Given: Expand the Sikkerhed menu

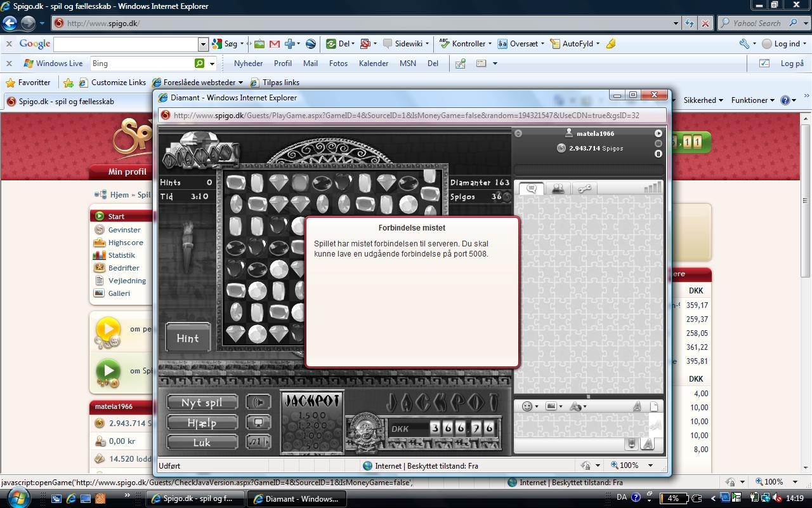Looking at the screenshot, I should (703, 100).
